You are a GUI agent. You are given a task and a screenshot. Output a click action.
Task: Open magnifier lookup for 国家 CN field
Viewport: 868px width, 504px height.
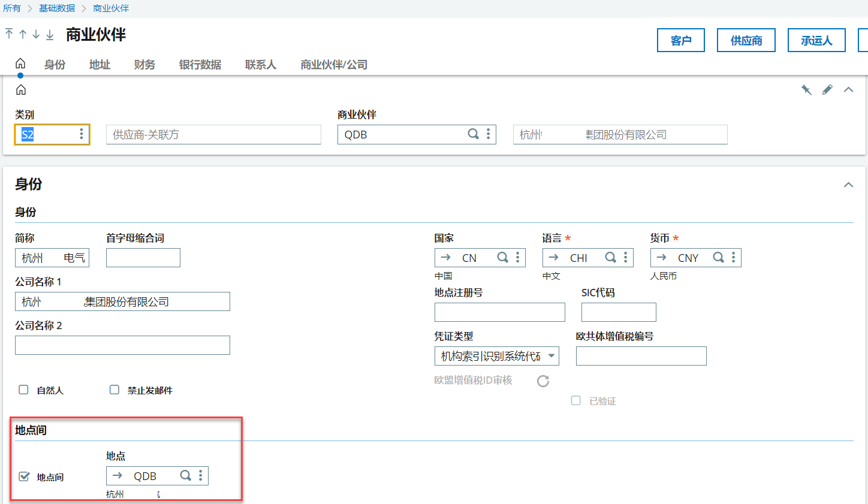502,258
